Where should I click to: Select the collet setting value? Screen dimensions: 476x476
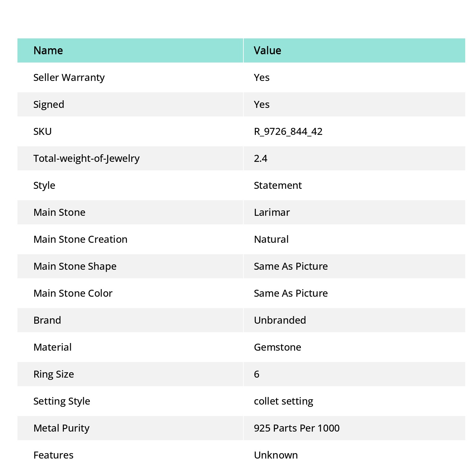coord(283,401)
